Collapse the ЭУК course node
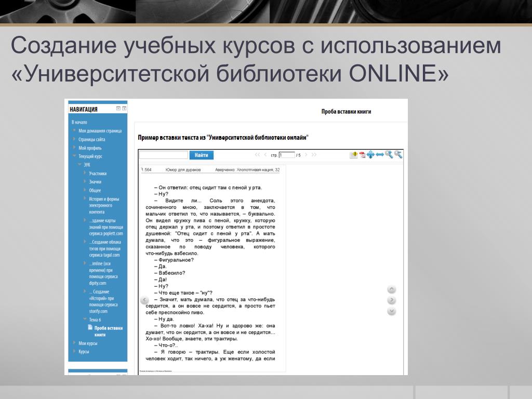Viewport: 532px width, 399px height. click(x=79, y=164)
